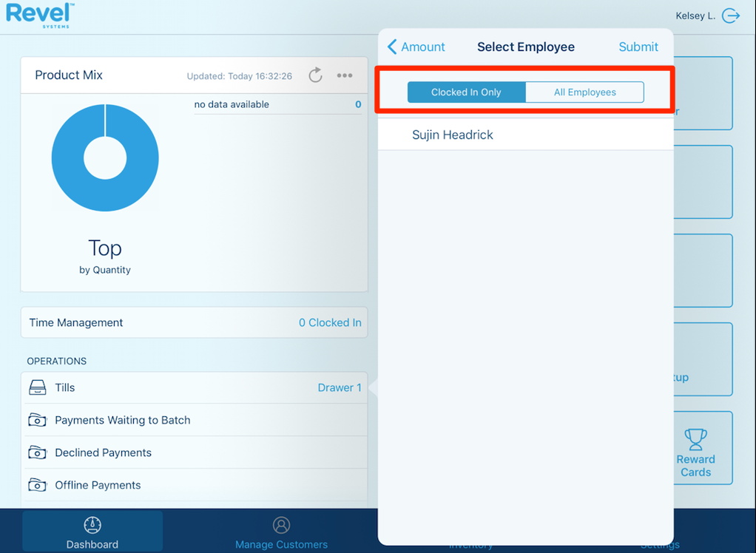The image size is (756, 553).
Task: Switch to All Employees filter
Action: [584, 92]
